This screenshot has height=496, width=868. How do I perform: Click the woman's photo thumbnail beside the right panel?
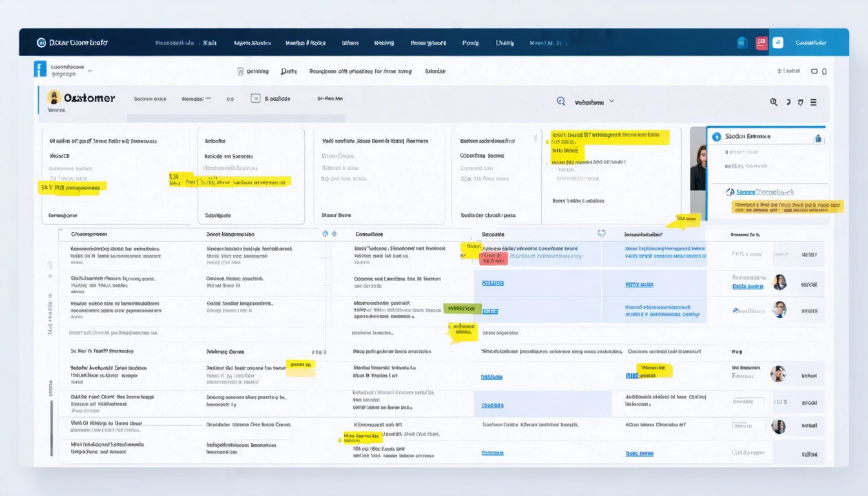[x=697, y=158]
